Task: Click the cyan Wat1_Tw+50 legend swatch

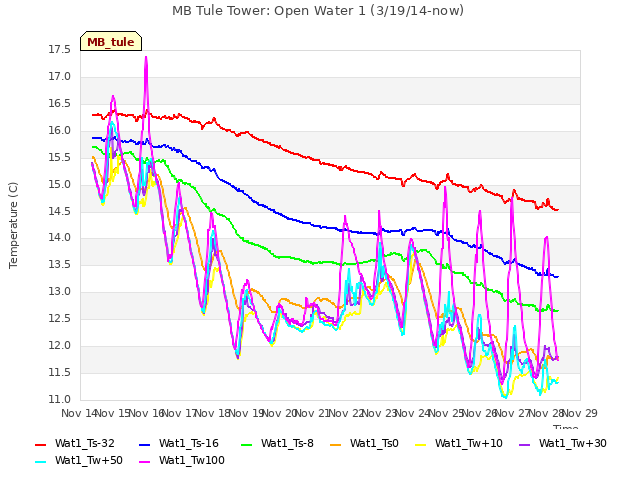Action: tap(41, 462)
